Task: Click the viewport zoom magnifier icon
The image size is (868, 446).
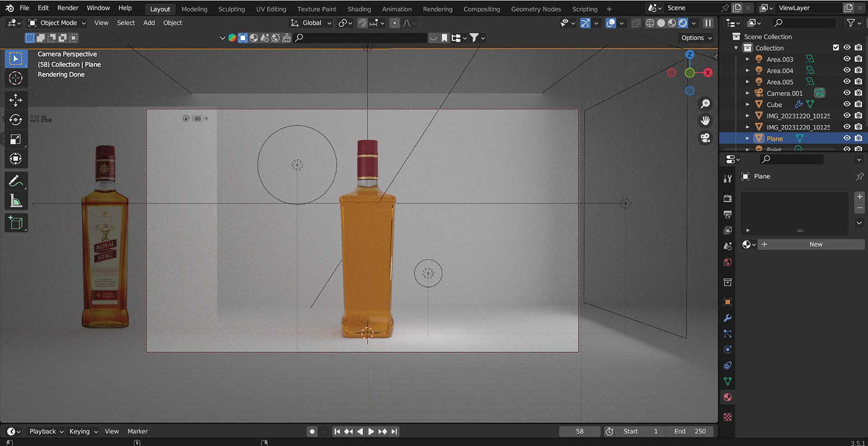Action: point(705,104)
